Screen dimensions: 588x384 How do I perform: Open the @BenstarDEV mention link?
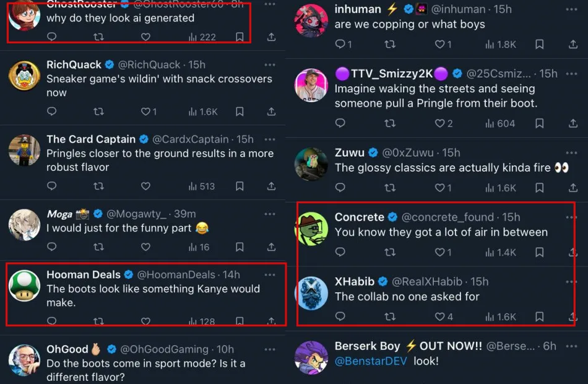point(371,361)
